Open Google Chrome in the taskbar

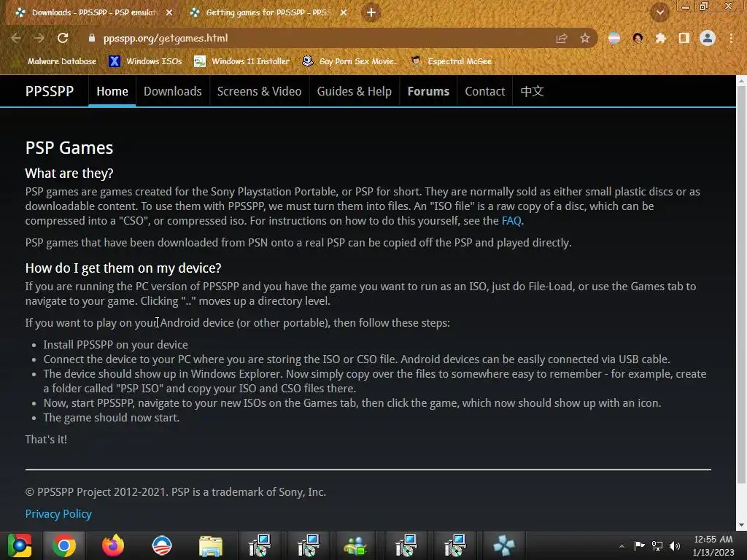point(64,545)
